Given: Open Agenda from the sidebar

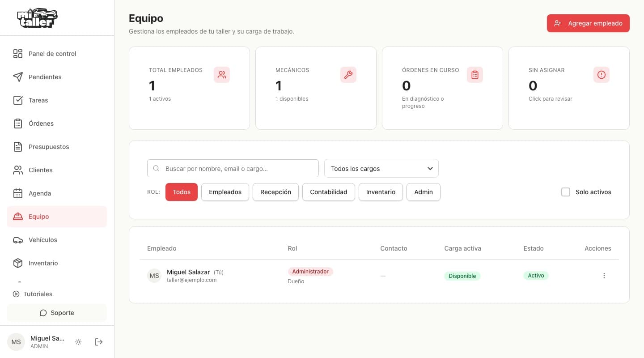Looking at the screenshot, I should pos(57,193).
